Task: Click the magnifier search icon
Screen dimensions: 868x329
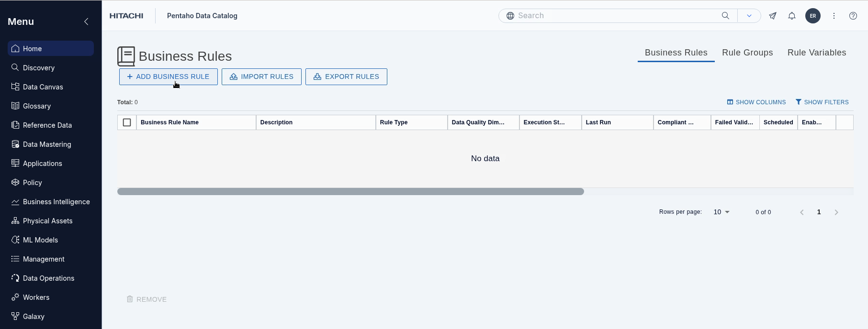Action: click(x=725, y=16)
